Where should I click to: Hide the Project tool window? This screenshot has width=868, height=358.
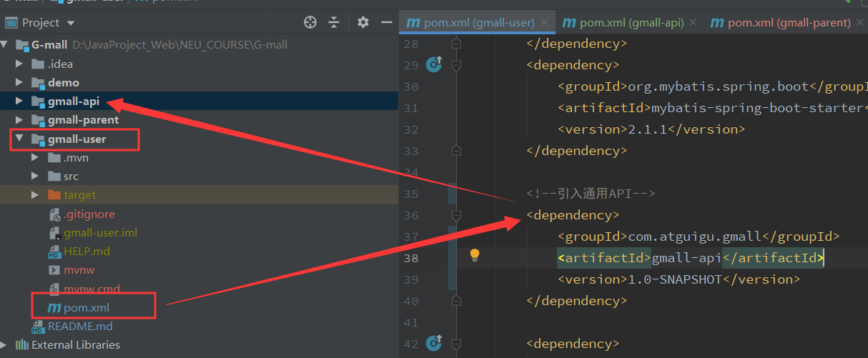386,22
